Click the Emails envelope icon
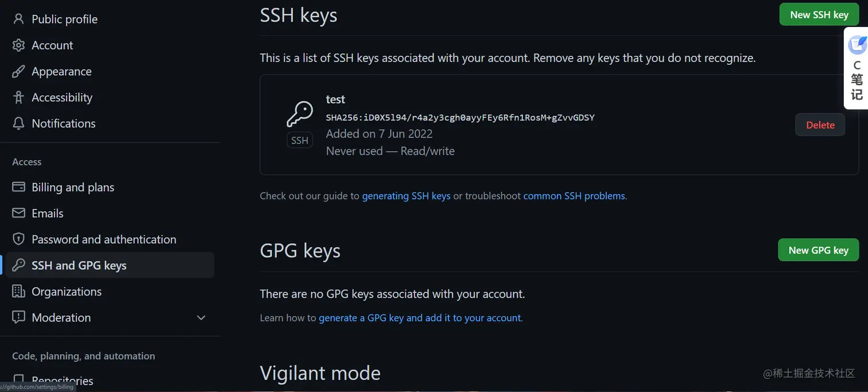 [x=18, y=214]
